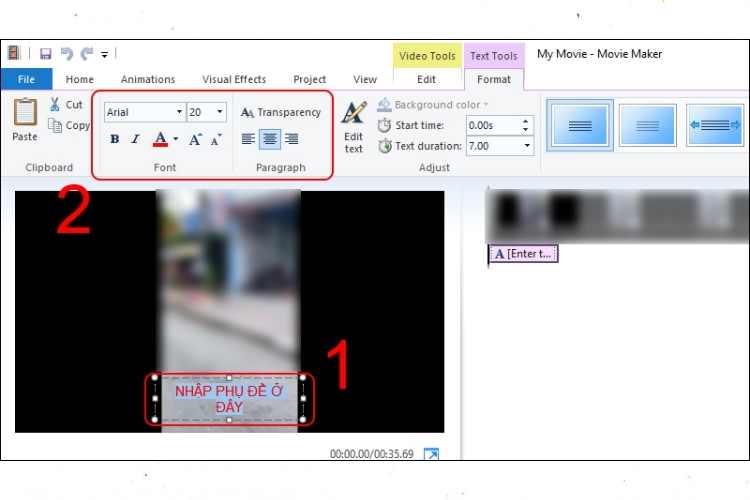The image size is (750, 500).
Task: View the preview in full screen
Action: coord(431,454)
